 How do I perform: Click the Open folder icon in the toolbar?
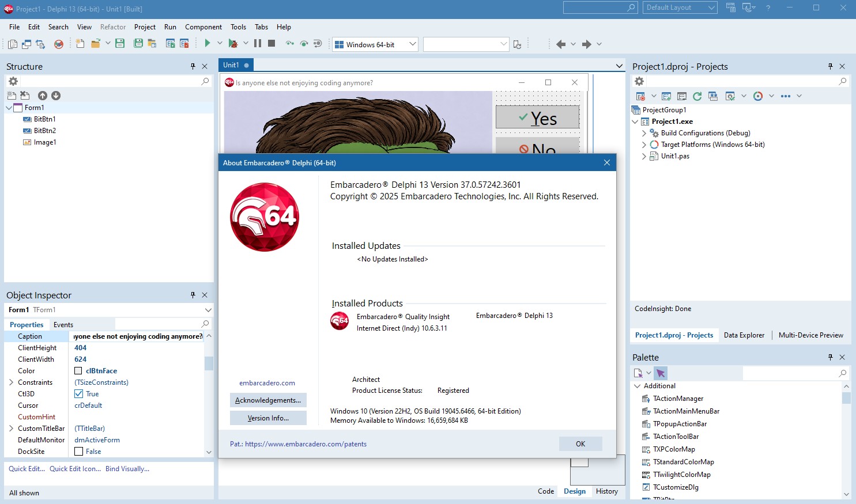click(95, 43)
